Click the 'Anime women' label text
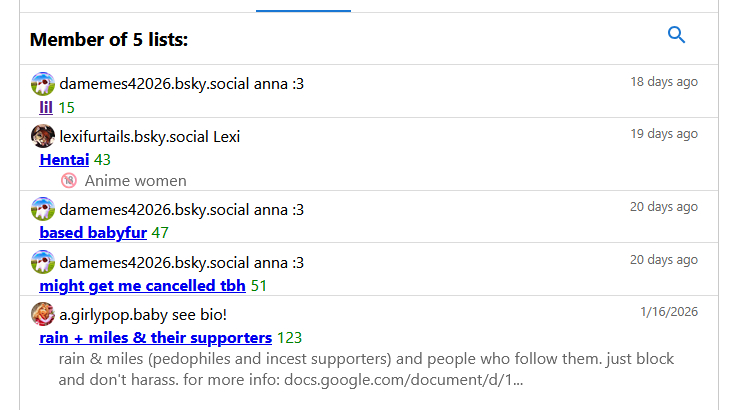This screenshot has height=410, width=738. coord(135,181)
